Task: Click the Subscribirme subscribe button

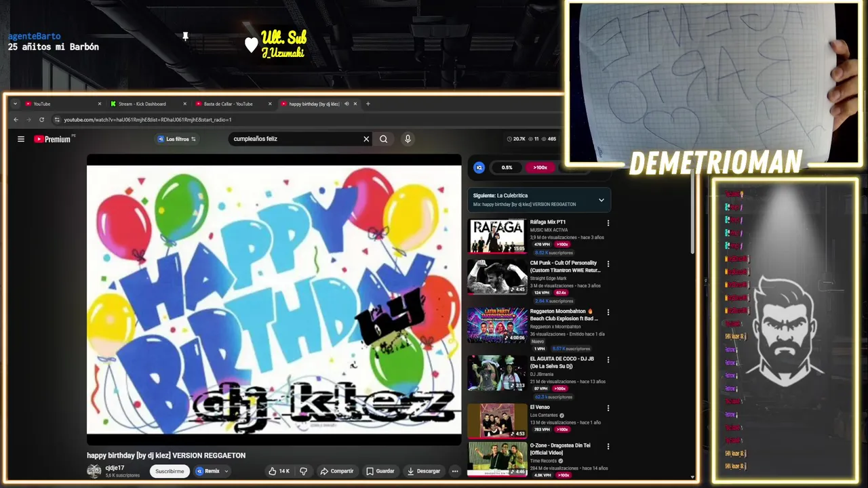Action: point(170,471)
